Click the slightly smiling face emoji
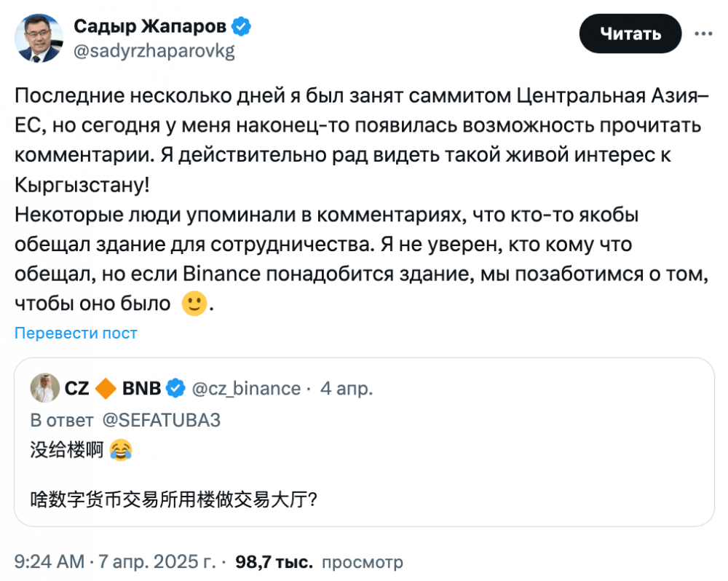This screenshot has height=581, width=728. coord(192,303)
